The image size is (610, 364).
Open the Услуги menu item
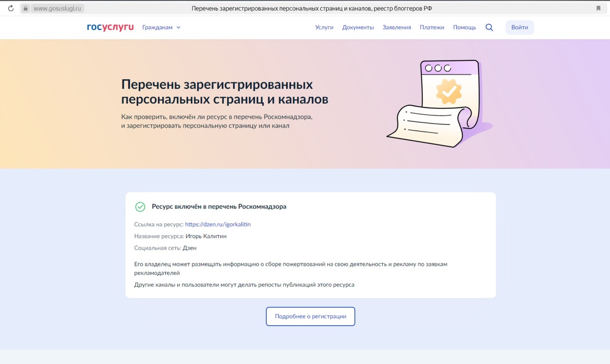324,27
